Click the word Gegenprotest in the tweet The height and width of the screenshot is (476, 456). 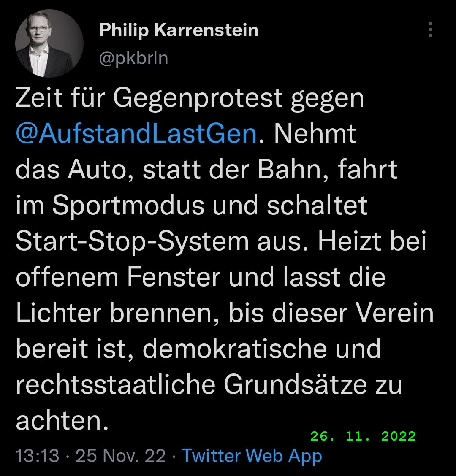(x=198, y=98)
